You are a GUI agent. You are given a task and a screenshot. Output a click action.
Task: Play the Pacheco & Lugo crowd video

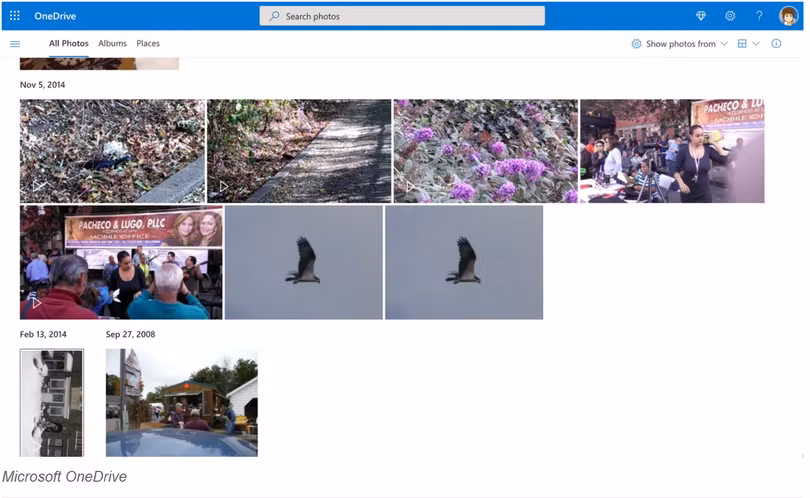point(121,262)
